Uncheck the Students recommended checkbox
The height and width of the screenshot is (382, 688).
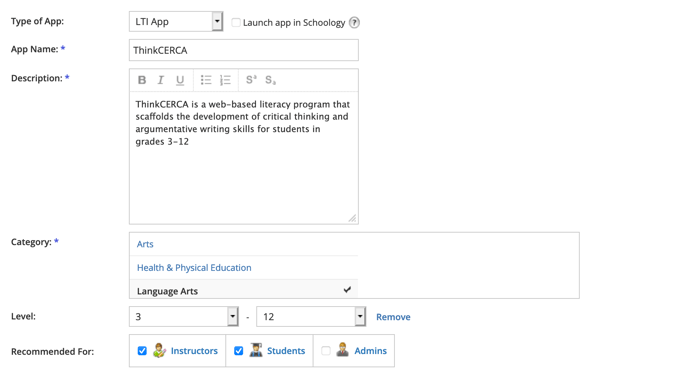coord(238,351)
